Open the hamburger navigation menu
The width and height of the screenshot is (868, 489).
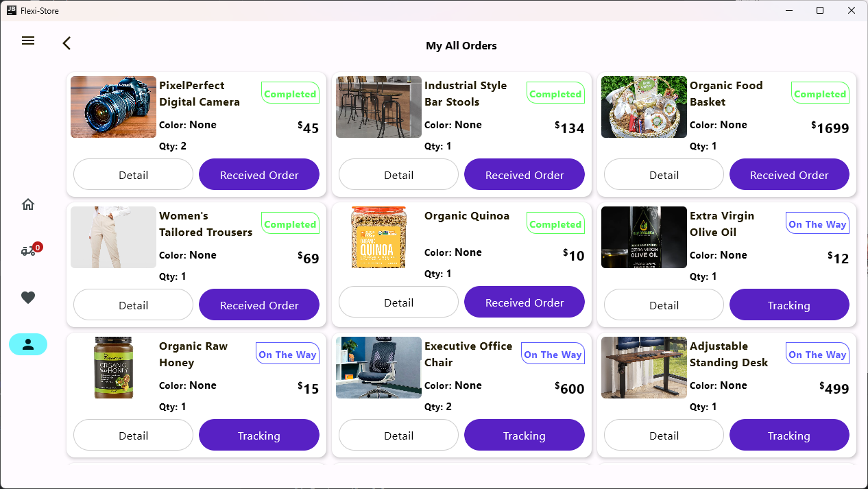click(x=28, y=41)
